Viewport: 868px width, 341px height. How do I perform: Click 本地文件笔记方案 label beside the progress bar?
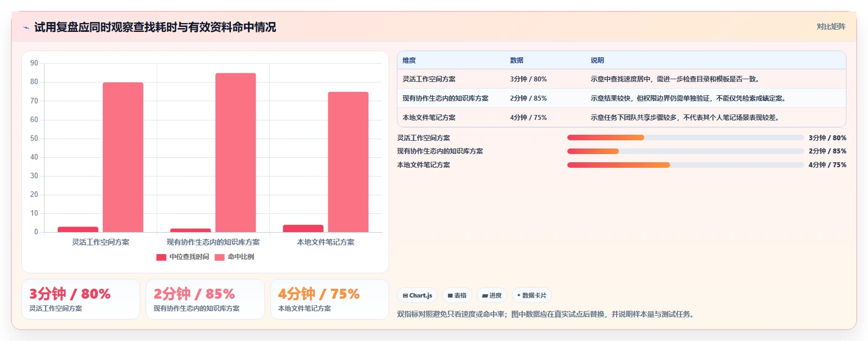[424, 165]
